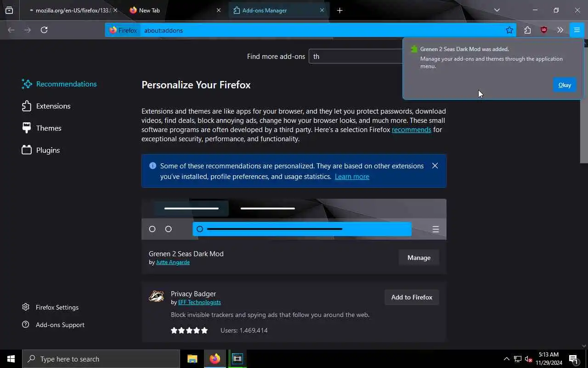Image resolution: width=588 pixels, height=368 pixels.
Task: Open Plugins category in sidebar
Action: coord(41,150)
